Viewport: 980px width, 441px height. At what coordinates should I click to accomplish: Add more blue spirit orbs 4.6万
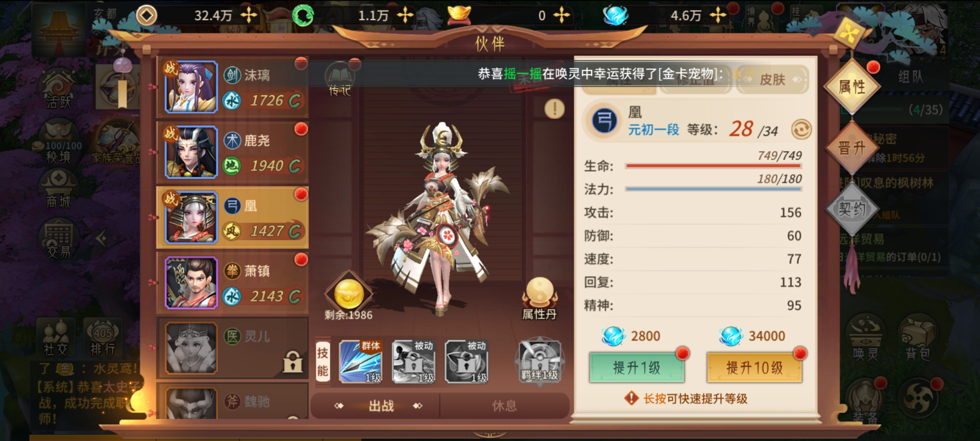[718, 16]
